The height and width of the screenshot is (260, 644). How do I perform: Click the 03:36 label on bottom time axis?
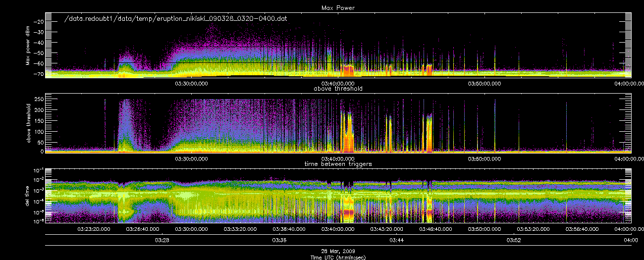(x=279, y=240)
